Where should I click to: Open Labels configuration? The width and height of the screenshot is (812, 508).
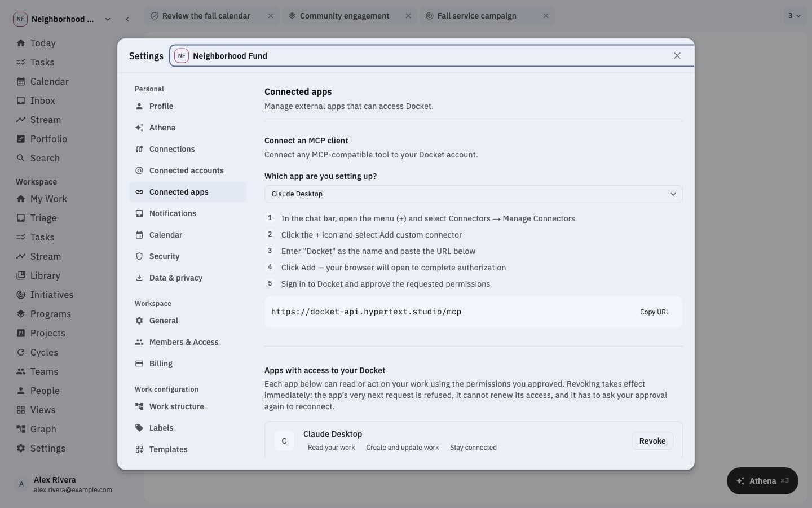187,428
